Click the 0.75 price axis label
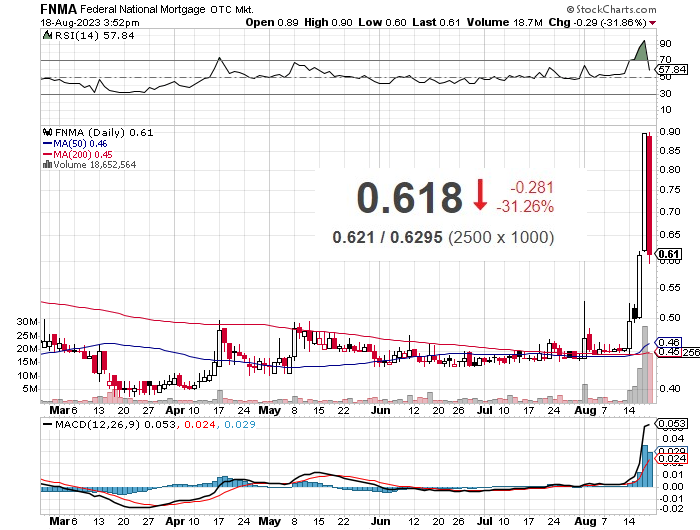 coord(670,190)
